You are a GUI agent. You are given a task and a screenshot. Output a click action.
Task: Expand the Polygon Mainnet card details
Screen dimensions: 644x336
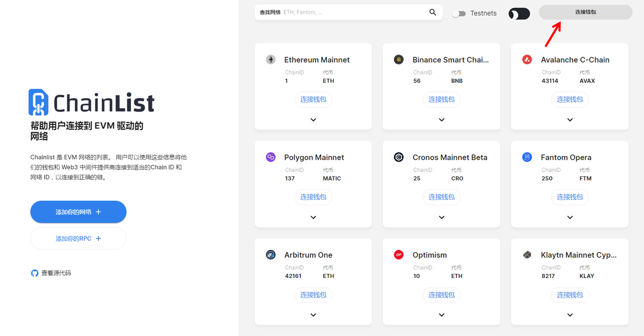313,217
